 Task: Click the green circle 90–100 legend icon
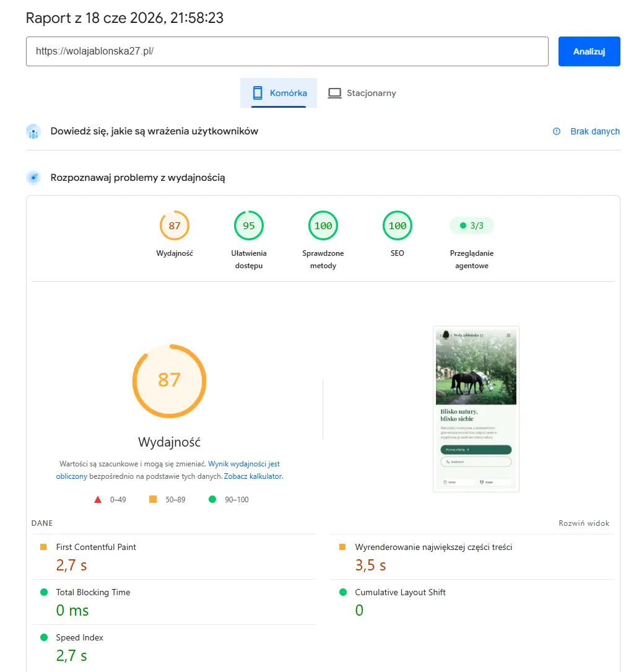click(x=212, y=499)
